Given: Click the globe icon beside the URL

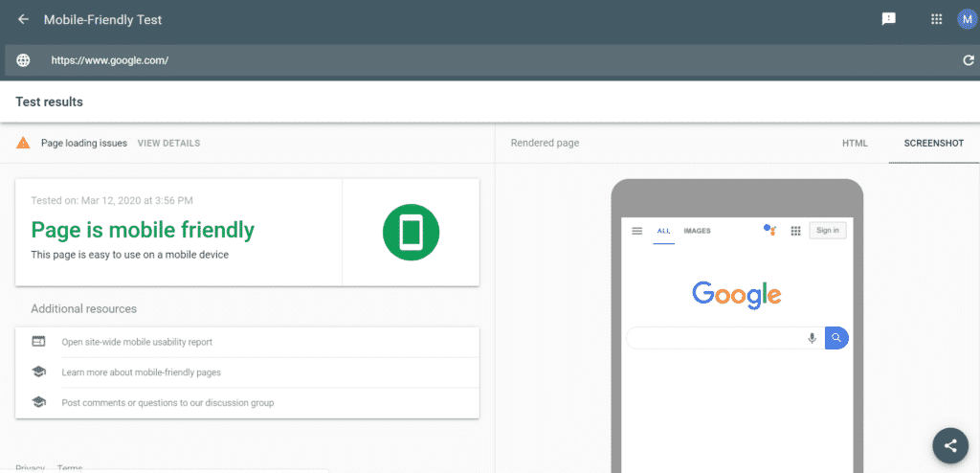Looking at the screenshot, I should tap(23, 60).
